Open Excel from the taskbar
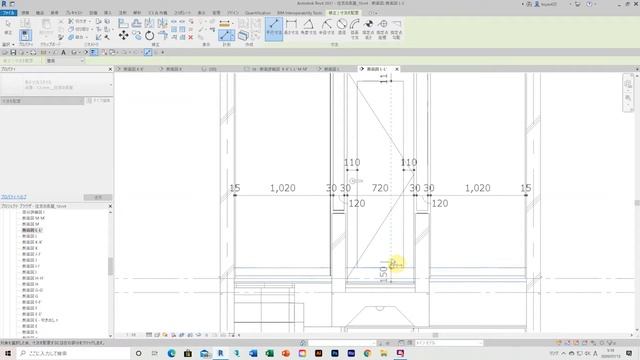Viewport: 640px width, 360px height. point(269,353)
